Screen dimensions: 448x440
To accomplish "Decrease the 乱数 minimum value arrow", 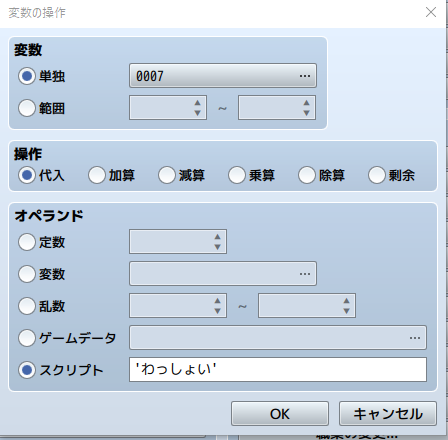I will point(218,311).
